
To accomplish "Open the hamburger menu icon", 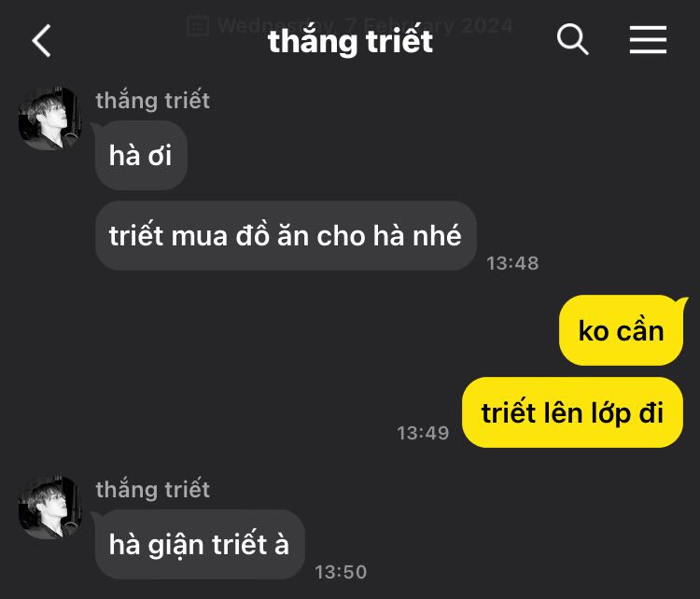I will coord(648,40).
